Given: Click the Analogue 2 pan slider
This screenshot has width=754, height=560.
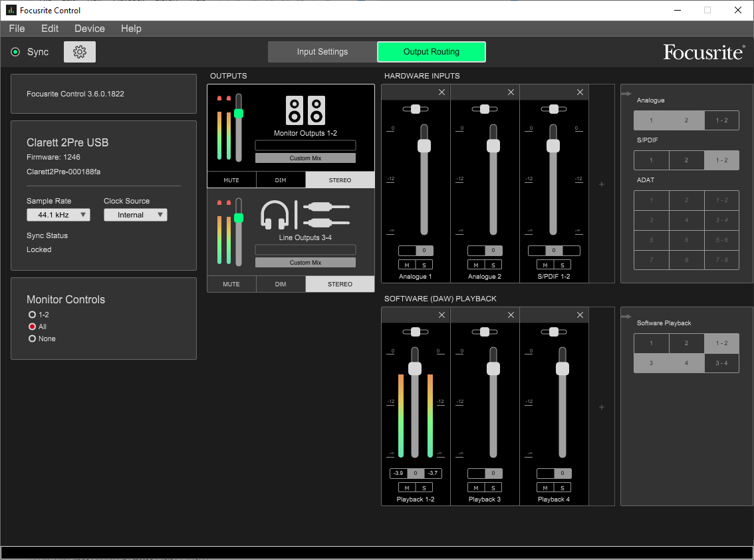Looking at the screenshot, I should click(485, 109).
